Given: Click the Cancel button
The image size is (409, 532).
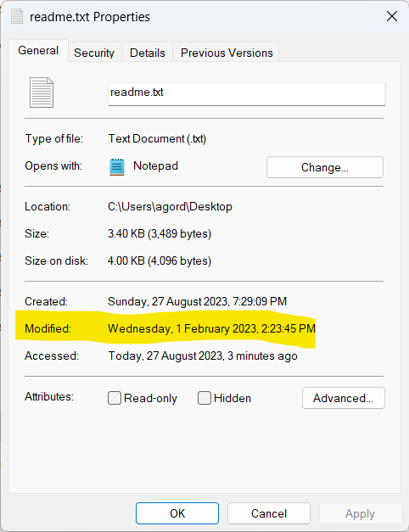Looking at the screenshot, I should point(269,513).
